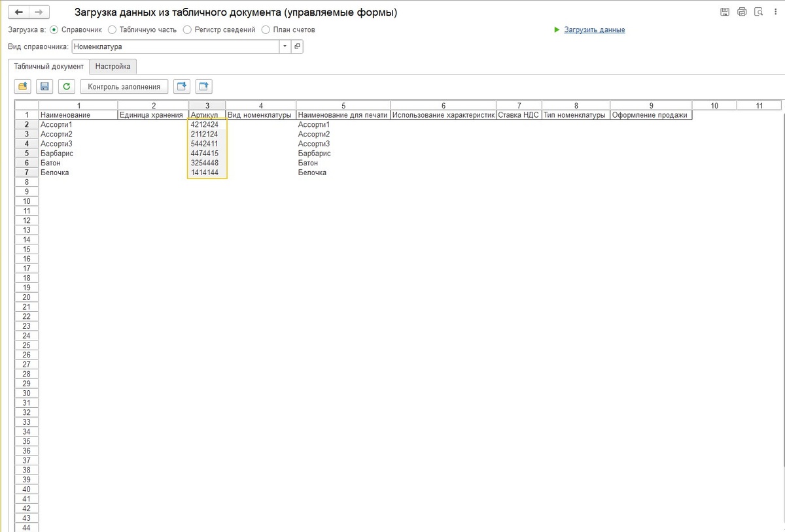
Task: Select column 5 header
Action: tap(343, 105)
